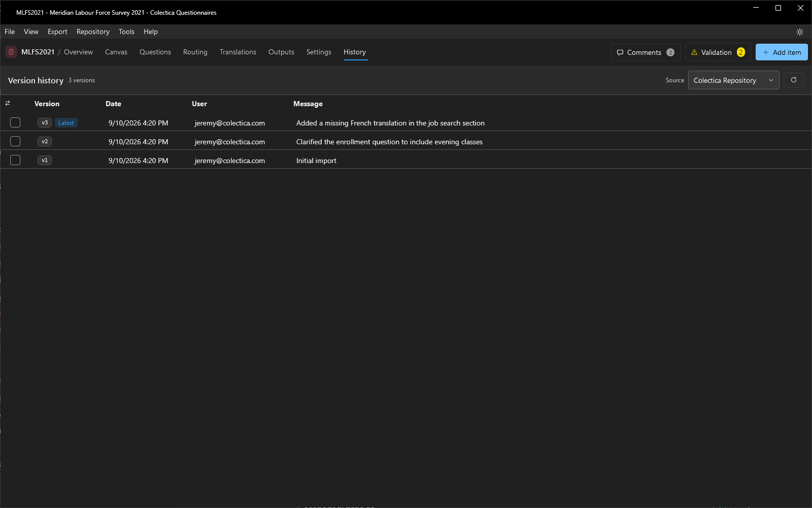Open the Source Colectica Repository dropdown
The image size is (812, 508).
pos(733,80)
